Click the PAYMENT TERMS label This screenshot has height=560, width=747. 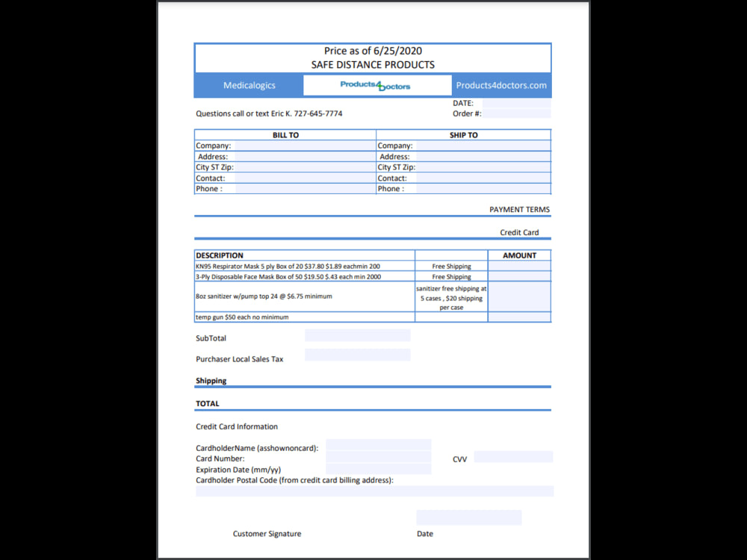pos(519,210)
